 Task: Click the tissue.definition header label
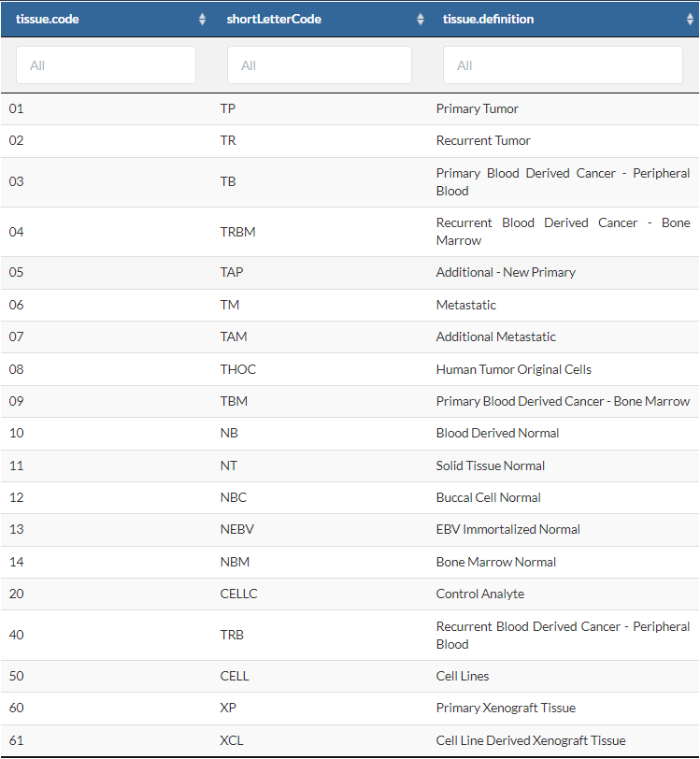pos(489,20)
